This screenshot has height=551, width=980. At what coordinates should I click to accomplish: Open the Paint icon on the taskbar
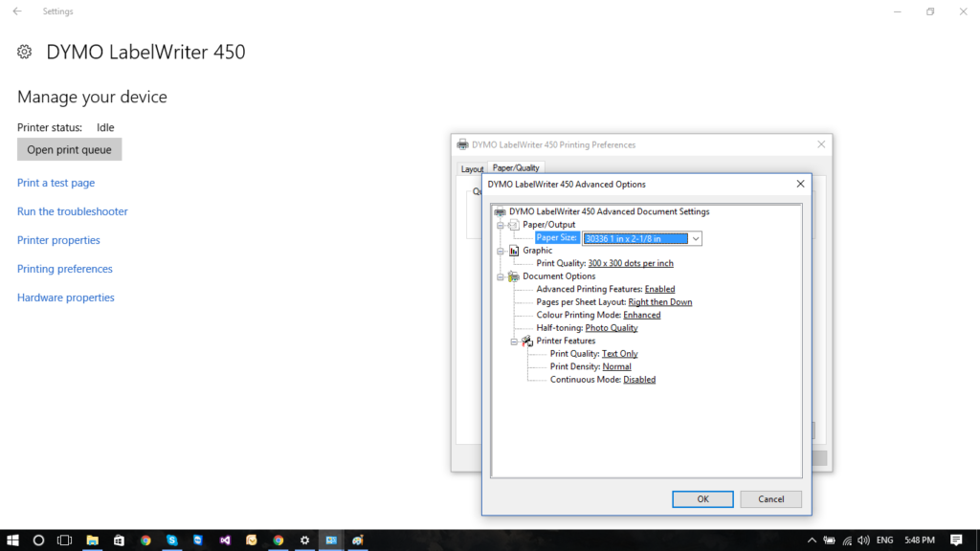(x=358, y=540)
